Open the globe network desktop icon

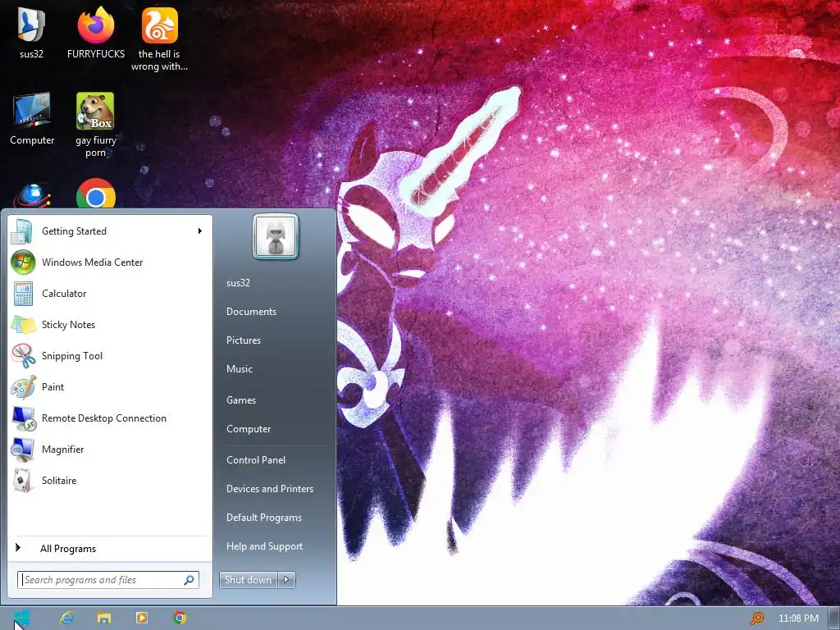tap(32, 195)
